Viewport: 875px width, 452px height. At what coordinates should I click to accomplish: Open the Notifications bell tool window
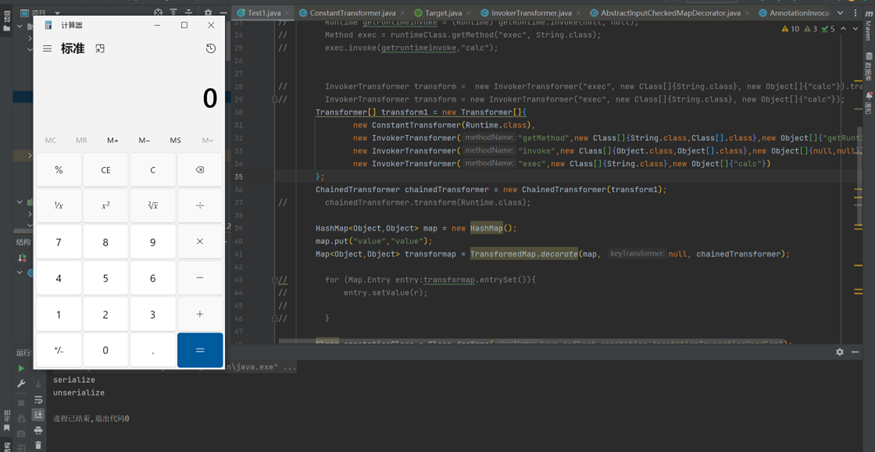[869, 103]
